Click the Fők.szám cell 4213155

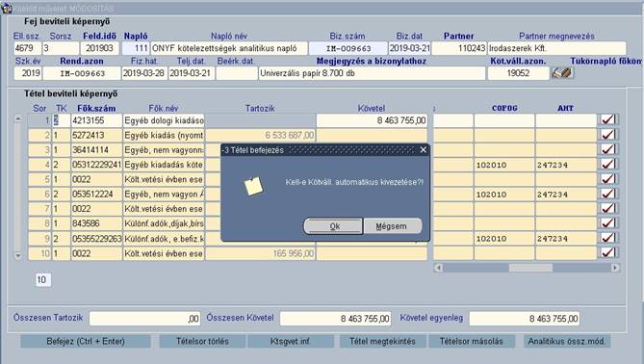coord(96,120)
